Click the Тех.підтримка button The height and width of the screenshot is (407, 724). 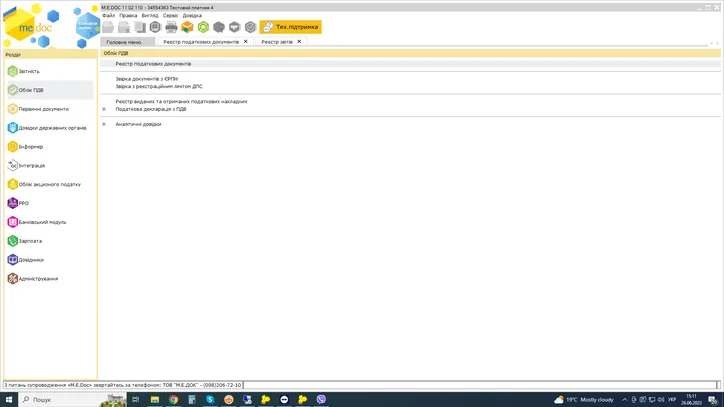tap(290, 27)
